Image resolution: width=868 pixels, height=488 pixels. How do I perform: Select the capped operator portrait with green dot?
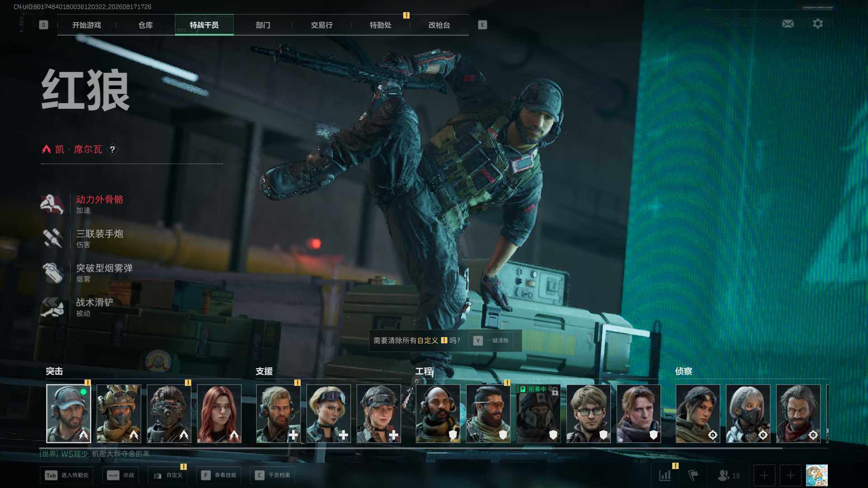pyautogui.click(x=69, y=413)
